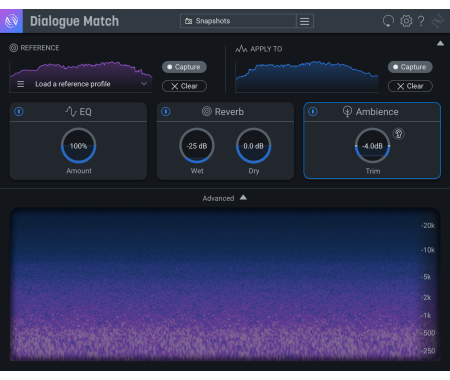Toggle the Ambience module power button
This screenshot has width=450, height=380.
[x=313, y=111]
